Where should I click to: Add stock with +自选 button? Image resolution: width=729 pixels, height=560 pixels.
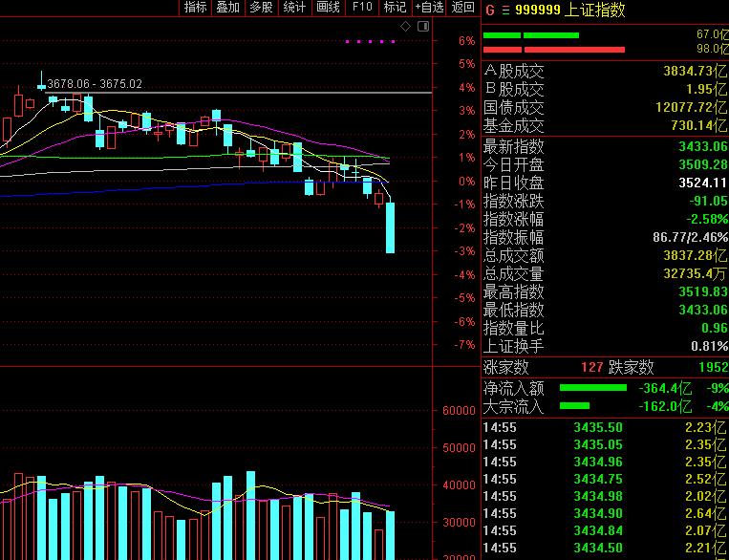pos(429,8)
